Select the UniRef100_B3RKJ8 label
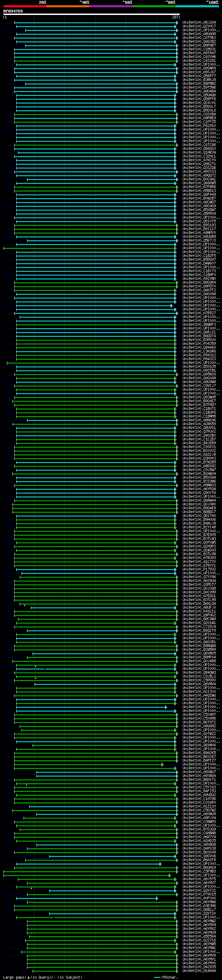The height and width of the screenshot is (980, 222). 199,80
